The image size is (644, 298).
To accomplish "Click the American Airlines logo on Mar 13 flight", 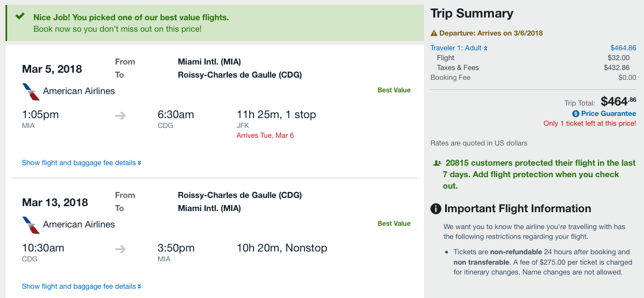I will coord(31,225).
